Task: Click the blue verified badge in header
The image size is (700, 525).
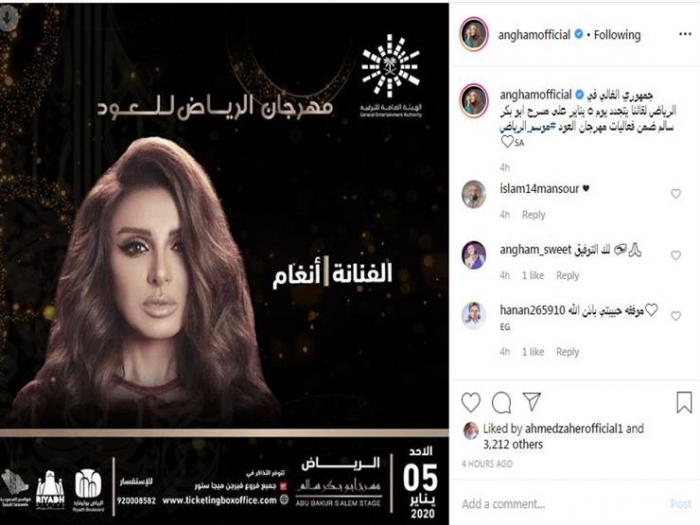Action: 579,34
